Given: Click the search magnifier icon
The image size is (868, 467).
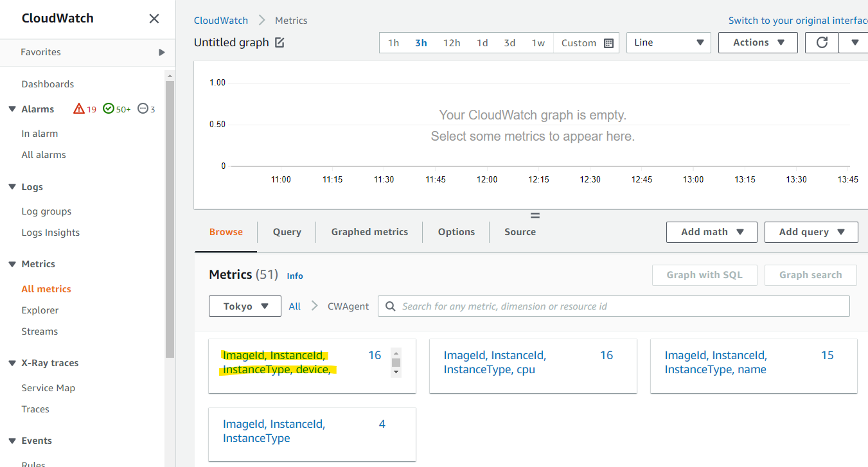Looking at the screenshot, I should 390,306.
